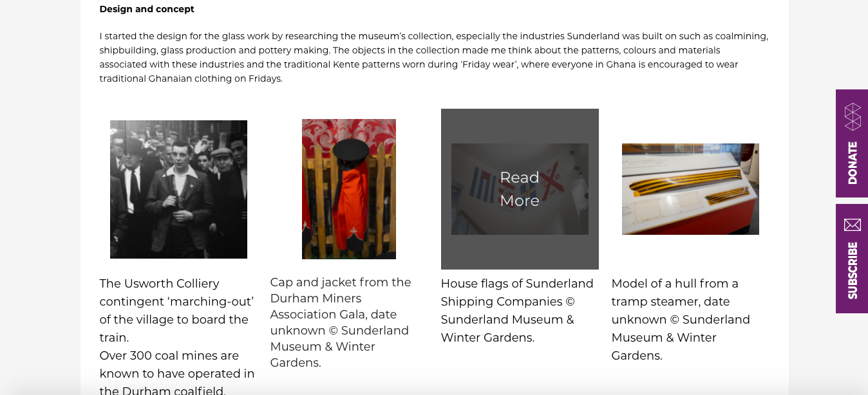868x395 pixels.
Task: Click the Durham Miners Association Gala caption
Action: coord(340,322)
